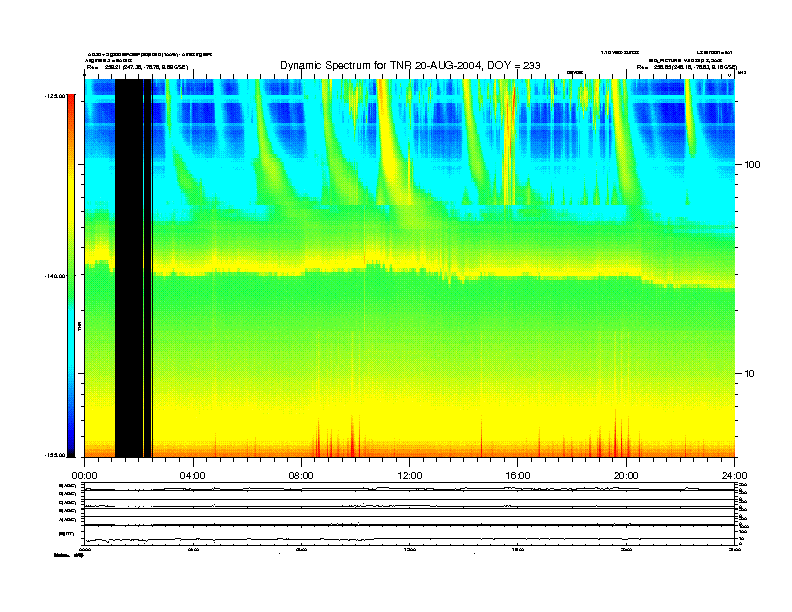The height and width of the screenshot is (612, 792).
Task: Click the "04:00" time axis label
Action: pos(193,476)
